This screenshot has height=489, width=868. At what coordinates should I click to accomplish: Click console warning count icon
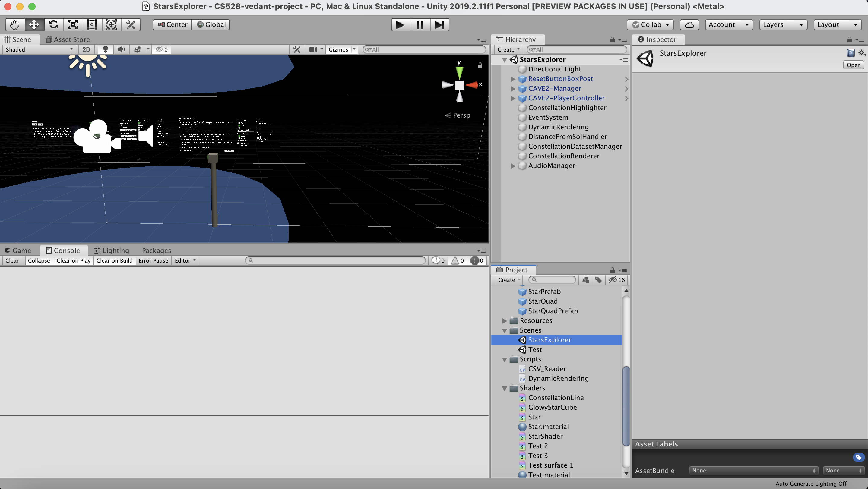coord(458,261)
